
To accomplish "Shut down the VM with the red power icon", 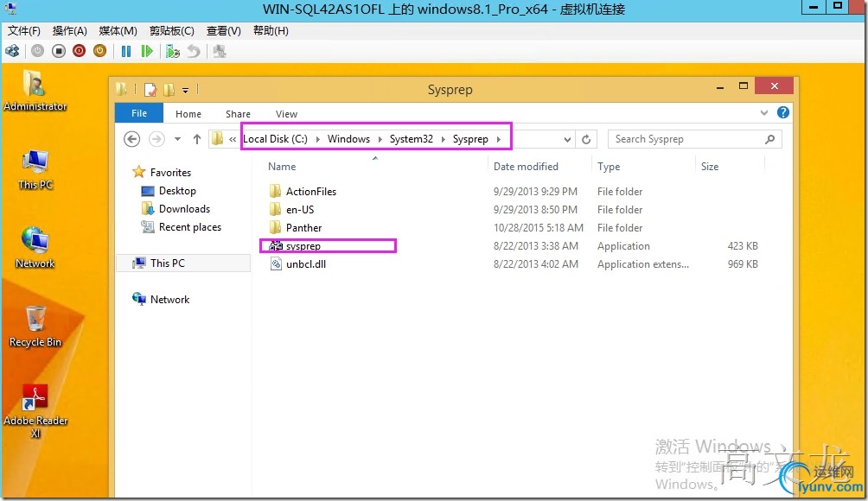I will pyautogui.click(x=80, y=52).
